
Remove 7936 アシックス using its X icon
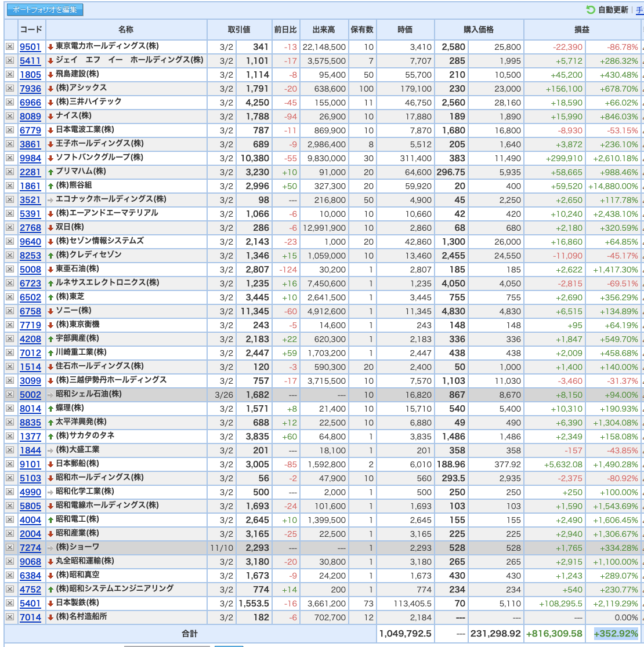(x=10, y=88)
